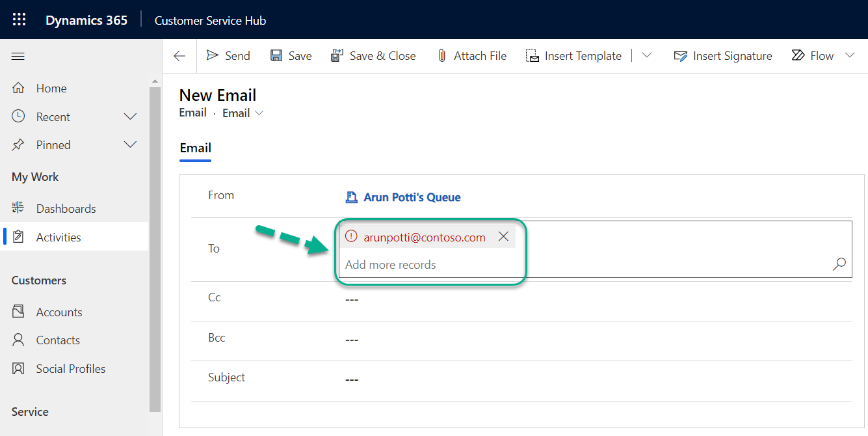Viewport: 868px width, 436px height.
Task: Click the Send paper-plane icon
Action: (213, 55)
